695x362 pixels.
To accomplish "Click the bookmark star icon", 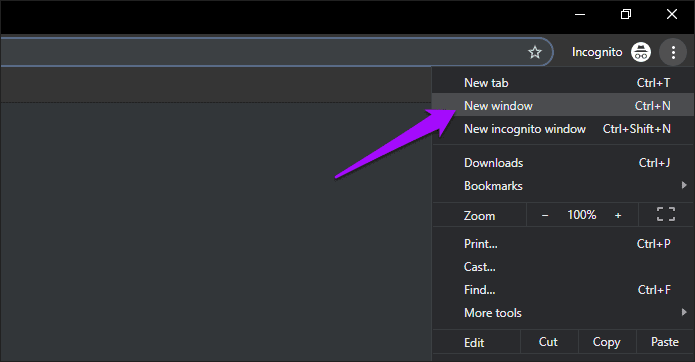I will [535, 52].
